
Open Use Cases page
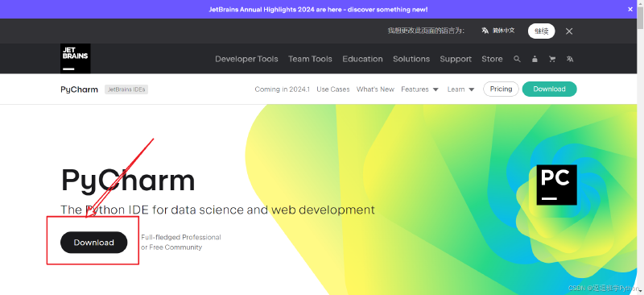click(x=333, y=89)
